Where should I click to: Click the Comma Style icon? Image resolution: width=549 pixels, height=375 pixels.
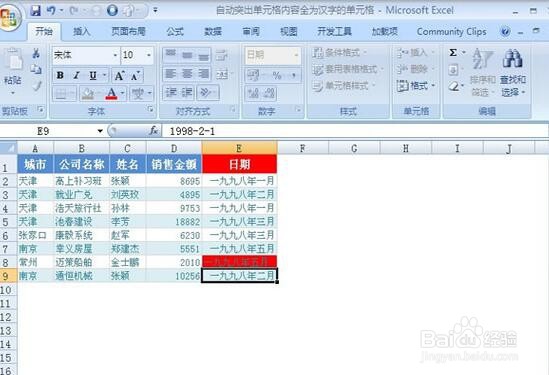[293, 75]
